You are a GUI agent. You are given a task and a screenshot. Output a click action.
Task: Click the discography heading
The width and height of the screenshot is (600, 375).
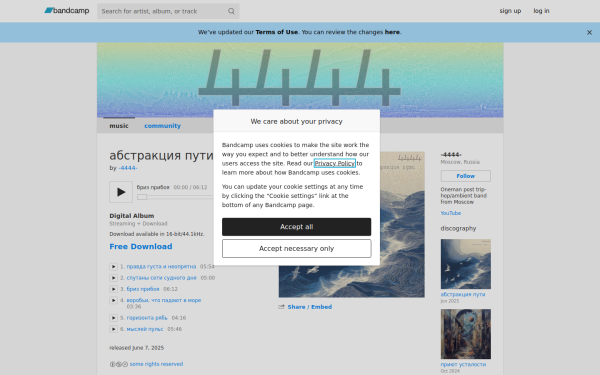pos(458,228)
